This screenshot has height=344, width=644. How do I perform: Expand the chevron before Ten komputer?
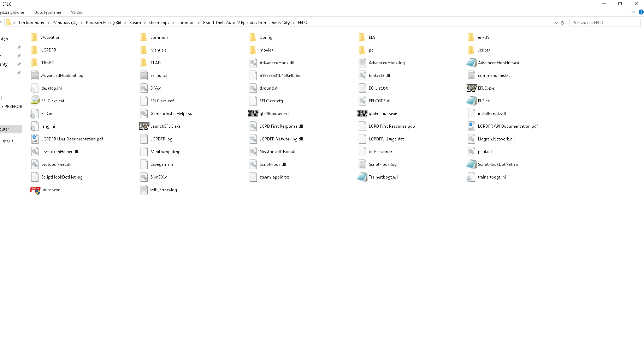14,23
